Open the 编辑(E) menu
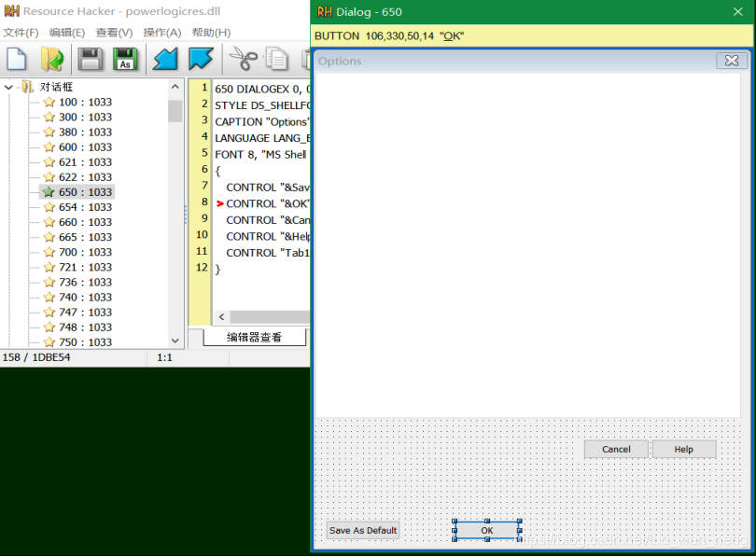 point(67,33)
